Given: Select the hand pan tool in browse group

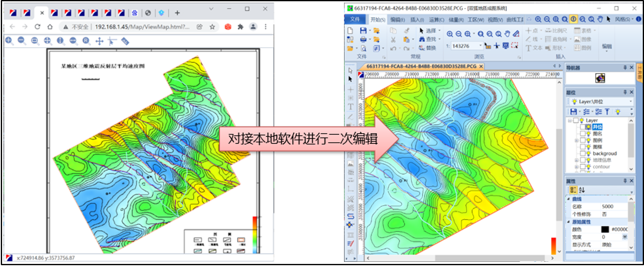Looking at the screenshot, I should click(x=507, y=34).
